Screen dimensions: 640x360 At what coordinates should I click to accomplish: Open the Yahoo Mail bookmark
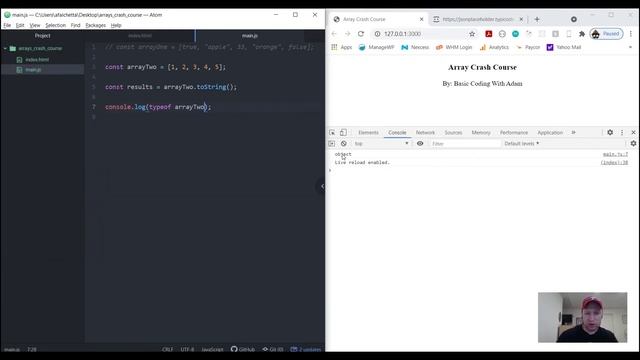tap(564, 47)
